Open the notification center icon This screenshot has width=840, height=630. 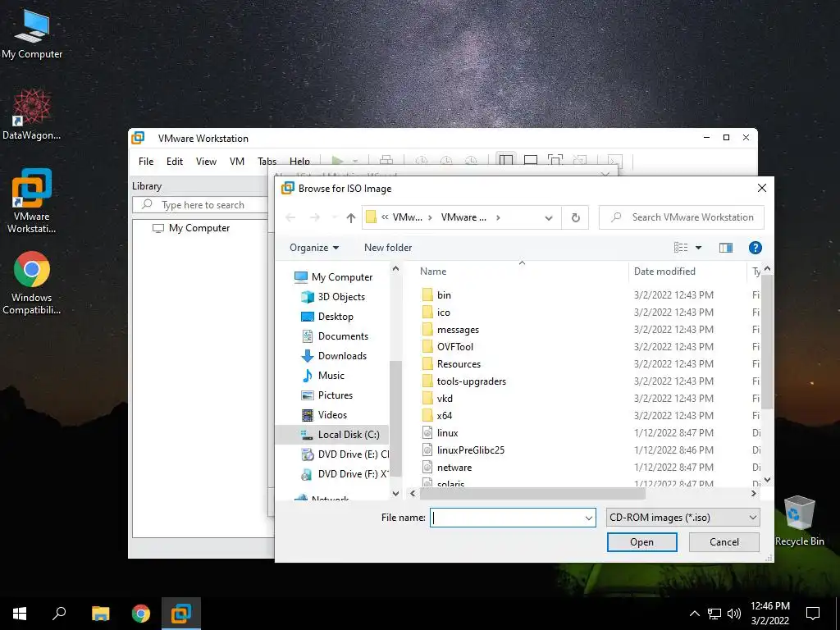tap(813, 614)
